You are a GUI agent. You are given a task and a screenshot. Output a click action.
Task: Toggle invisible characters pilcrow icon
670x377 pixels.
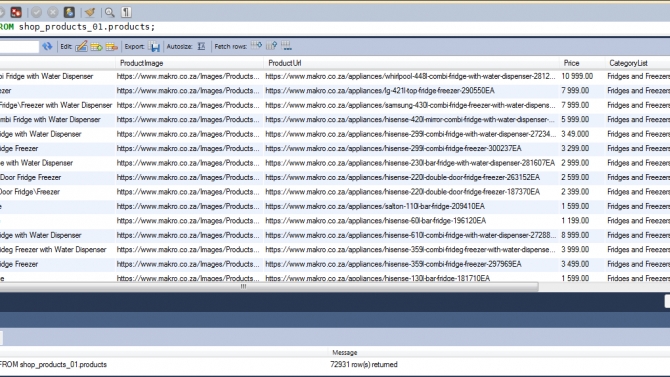[126, 12]
